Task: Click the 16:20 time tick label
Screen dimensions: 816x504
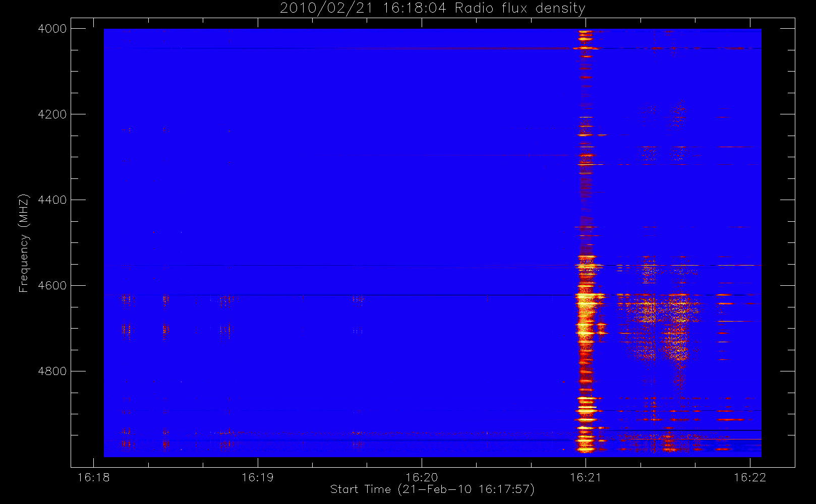Action: point(422,477)
